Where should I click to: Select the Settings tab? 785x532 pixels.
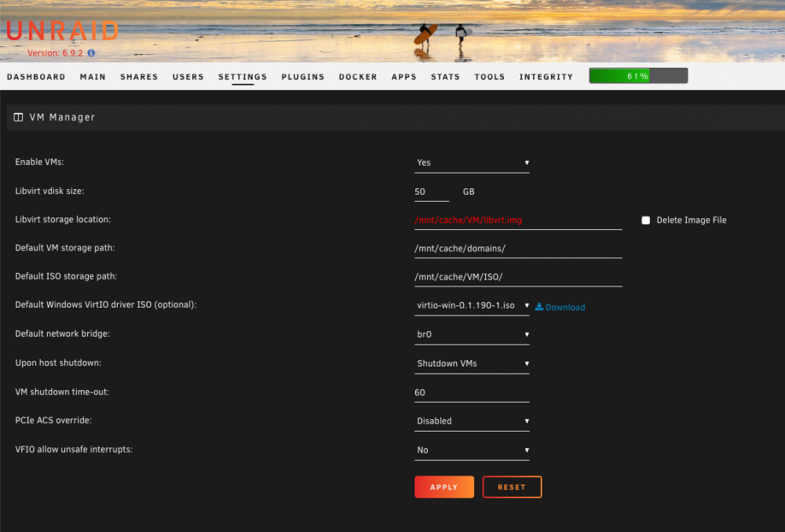(x=243, y=77)
